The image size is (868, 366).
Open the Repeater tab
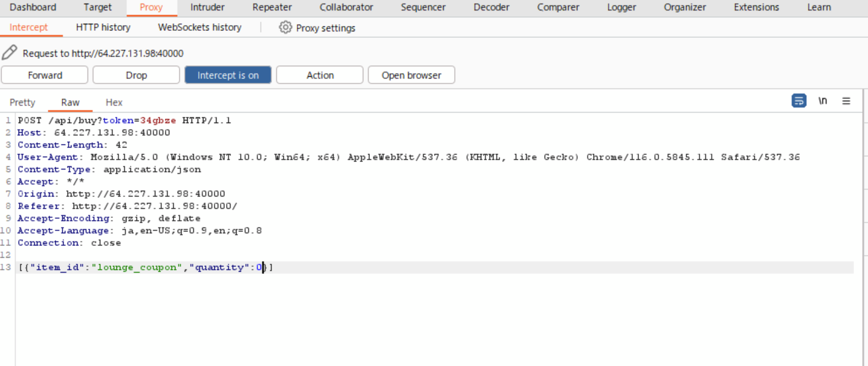coord(272,8)
